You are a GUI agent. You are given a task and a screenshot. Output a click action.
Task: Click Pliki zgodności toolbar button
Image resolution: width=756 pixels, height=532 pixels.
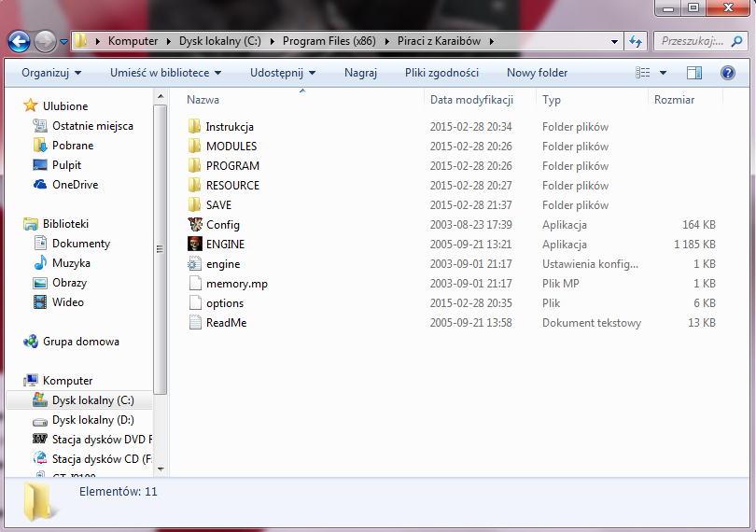(x=441, y=73)
